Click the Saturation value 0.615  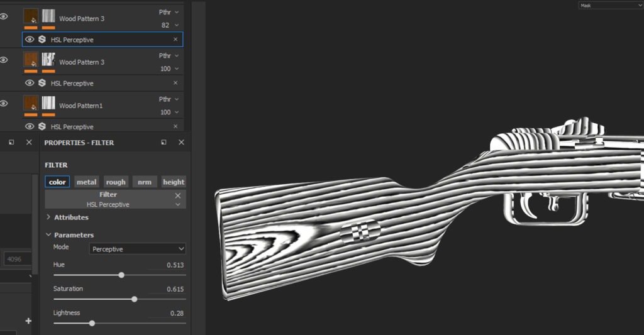(175, 289)
